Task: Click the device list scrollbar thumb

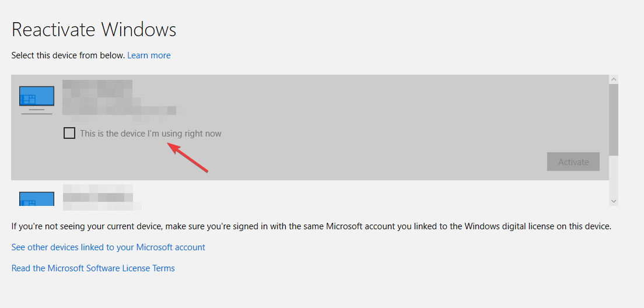Action: [614, 120]
